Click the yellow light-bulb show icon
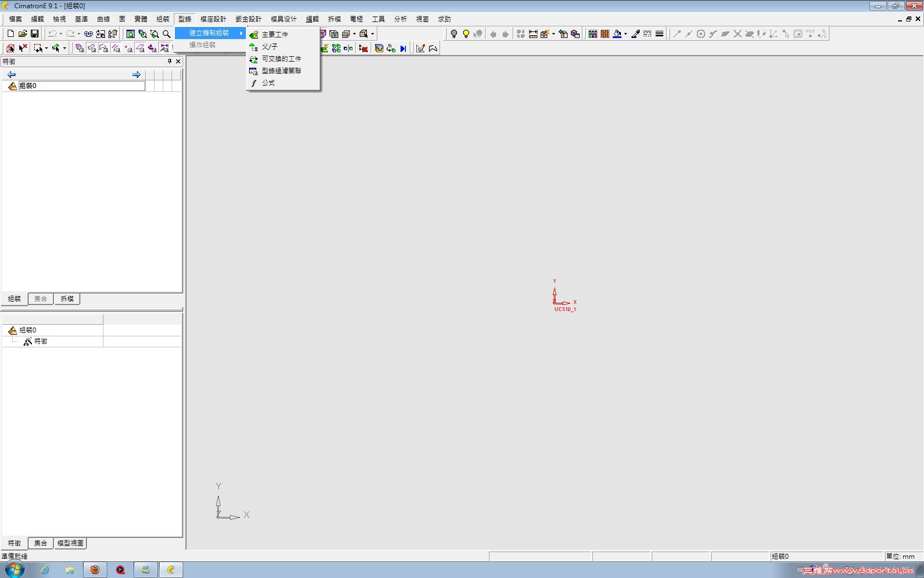The image size is (924, 578). [x=466, y=34]
